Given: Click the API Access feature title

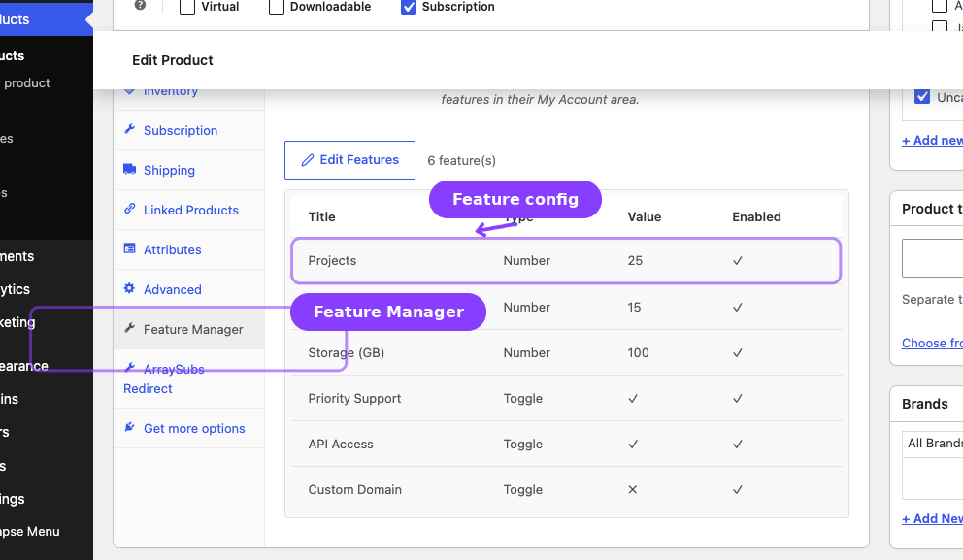Looking at the screenshot, I should pos(341,444).
